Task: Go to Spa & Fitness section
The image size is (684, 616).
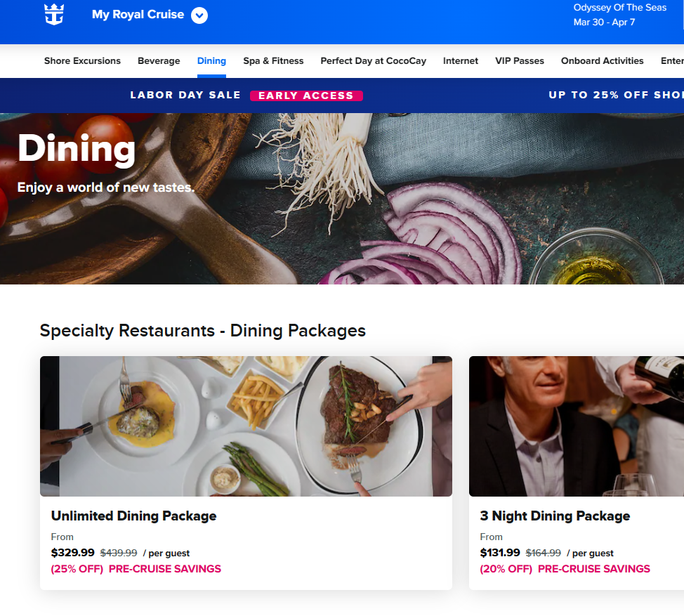Action: pos(273,60)
